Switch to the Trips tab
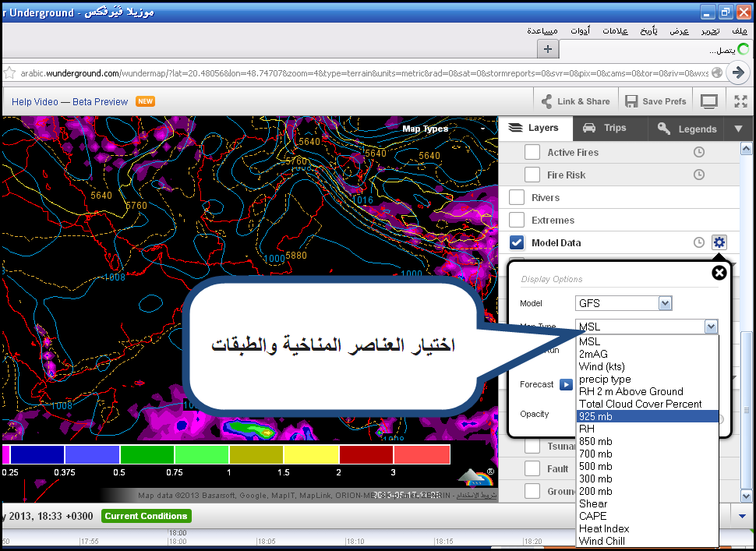 (x=610, y=129)
